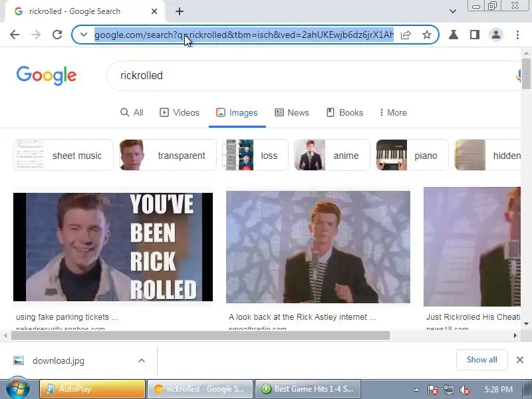532x399 pixels.
Task: Click the browser forward arrow
Action: pyautogui.click(x=36, y=35)
